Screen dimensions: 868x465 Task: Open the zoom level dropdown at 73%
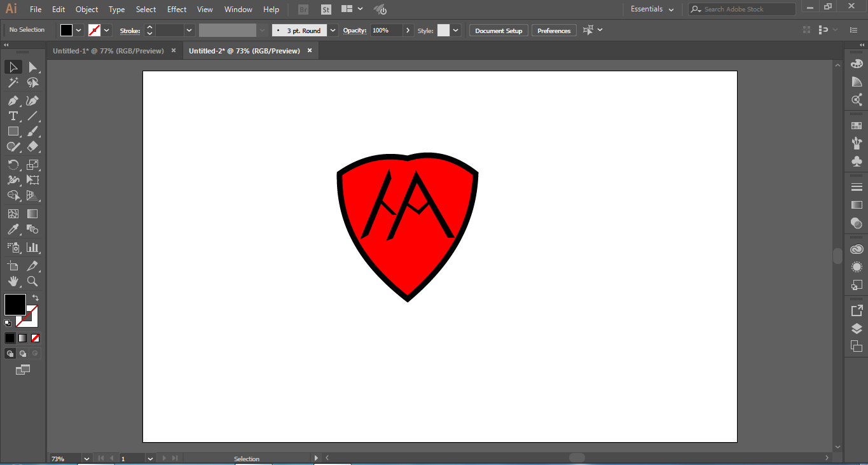(x=86, y=459)
